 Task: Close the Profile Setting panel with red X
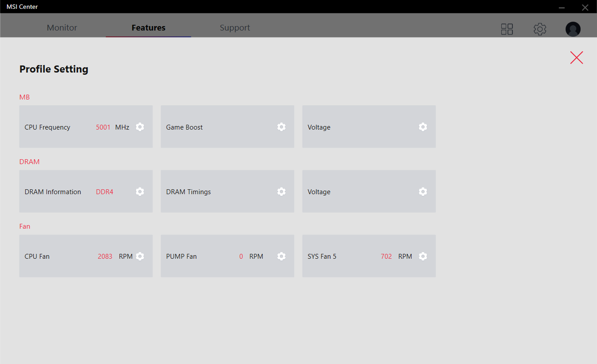[x=576, y=57]
